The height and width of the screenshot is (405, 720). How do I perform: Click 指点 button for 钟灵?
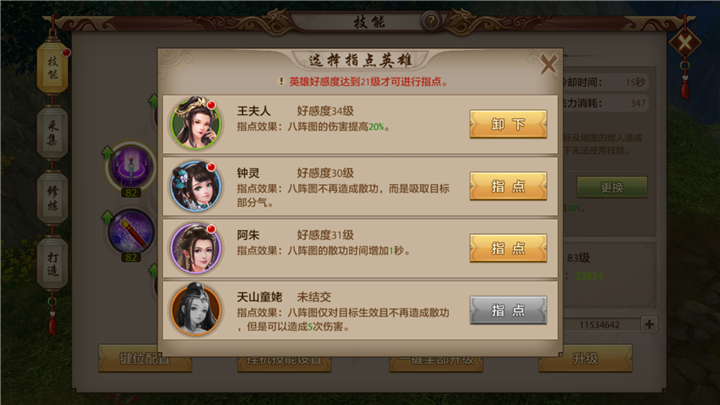point(508,186)
